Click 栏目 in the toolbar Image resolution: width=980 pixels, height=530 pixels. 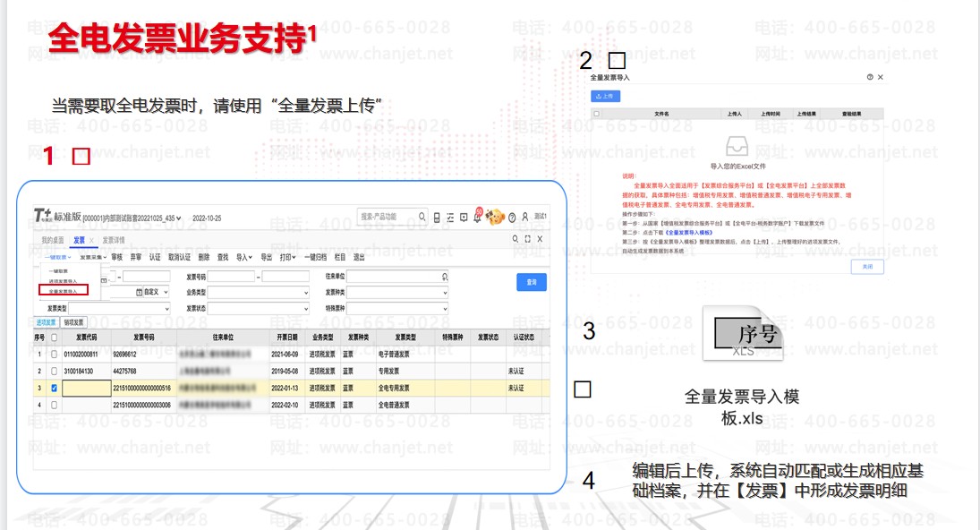click(340, 258)
